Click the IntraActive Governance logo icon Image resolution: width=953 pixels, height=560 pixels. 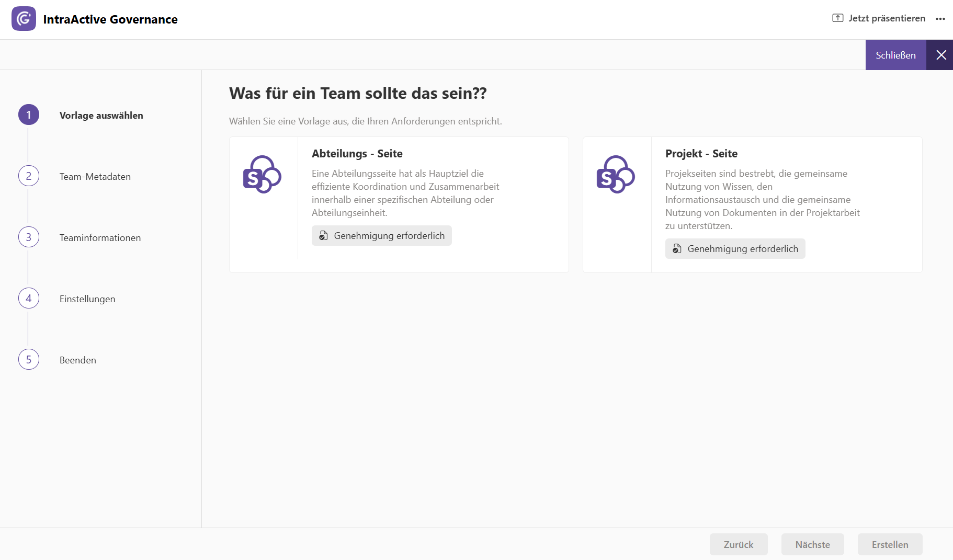tap(24, 19)
